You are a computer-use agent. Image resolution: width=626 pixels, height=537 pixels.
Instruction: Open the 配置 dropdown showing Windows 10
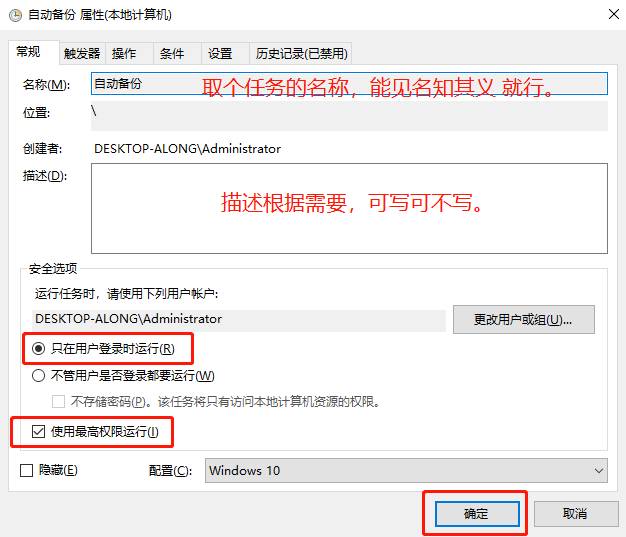[406, 470]
